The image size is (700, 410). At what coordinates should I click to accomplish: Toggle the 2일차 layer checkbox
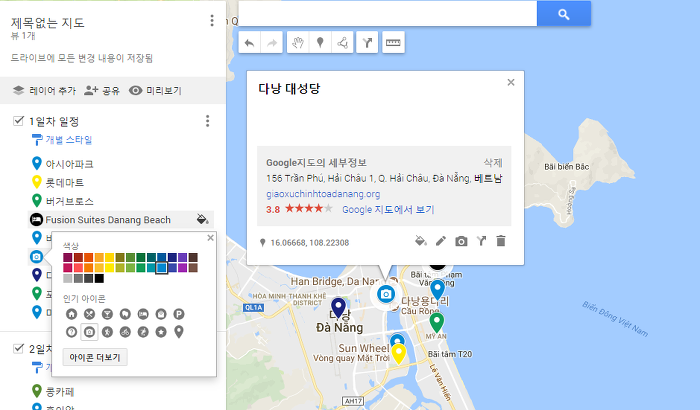click(18, 348)
